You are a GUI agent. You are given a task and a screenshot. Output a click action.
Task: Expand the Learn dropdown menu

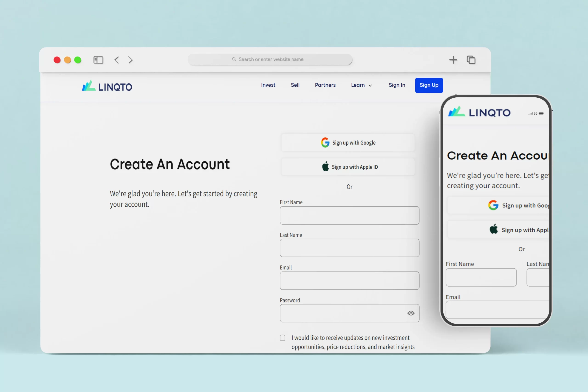(x=361, y=85)
